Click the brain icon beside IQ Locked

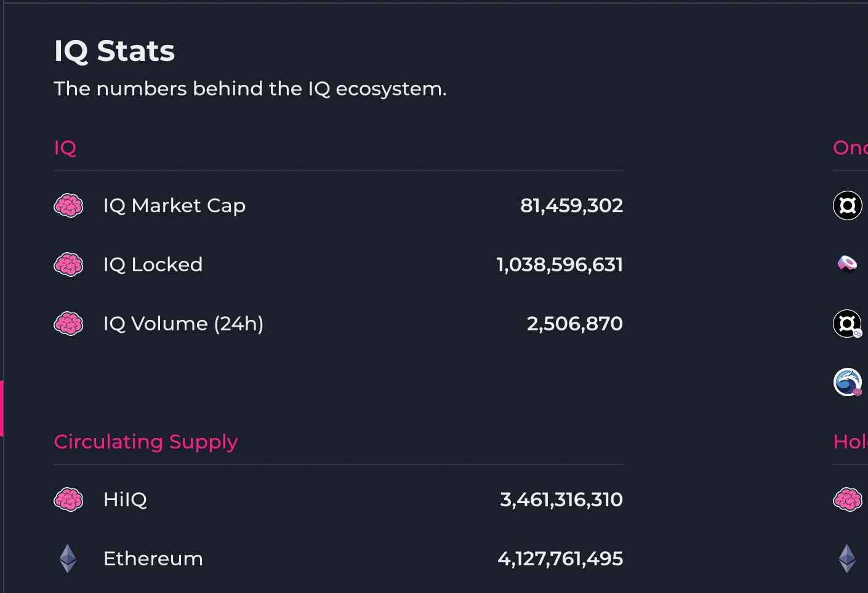[x=68, y=265]
